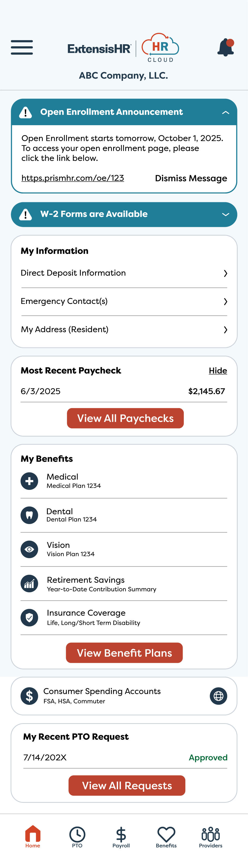248x868 pixels.
Task: Tap the notification bell icon
Action: (x=226, y=48)
